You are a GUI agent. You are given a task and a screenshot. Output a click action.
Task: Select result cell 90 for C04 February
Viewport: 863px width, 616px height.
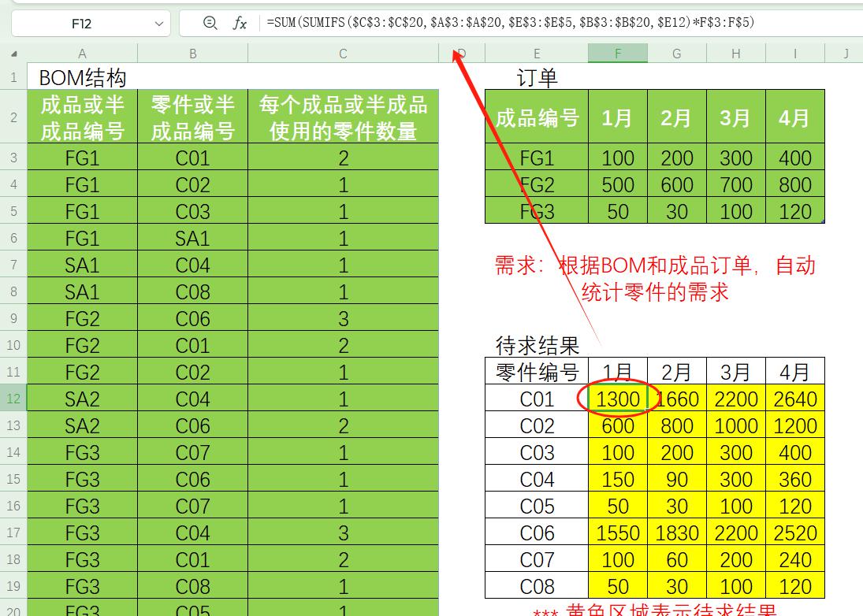click(x=677, y=479)
